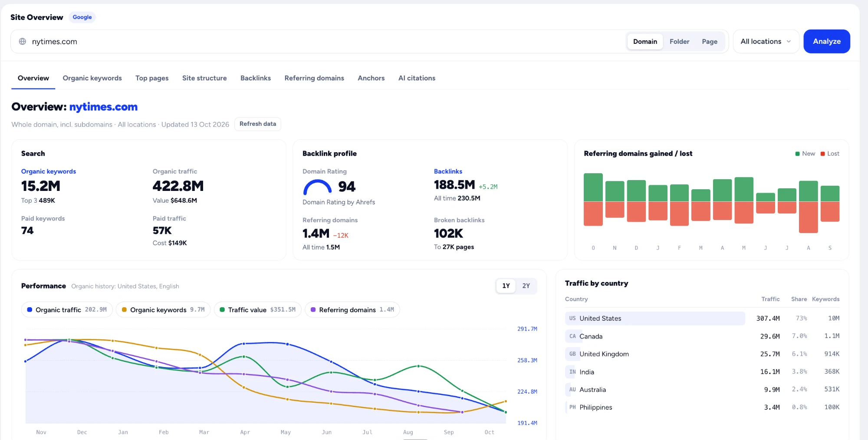868x440 pixels.
Task: Click the Domain Rating gauge arc
Action: (317, 187)
